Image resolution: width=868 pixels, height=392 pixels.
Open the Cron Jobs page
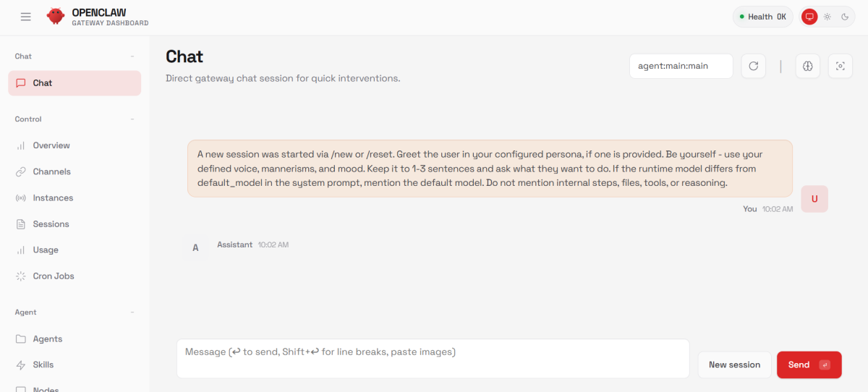click(x=53, y=276)
